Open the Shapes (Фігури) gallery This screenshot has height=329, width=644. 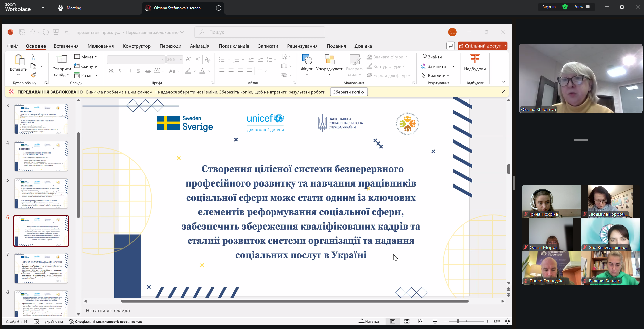(x=307, y=60)
